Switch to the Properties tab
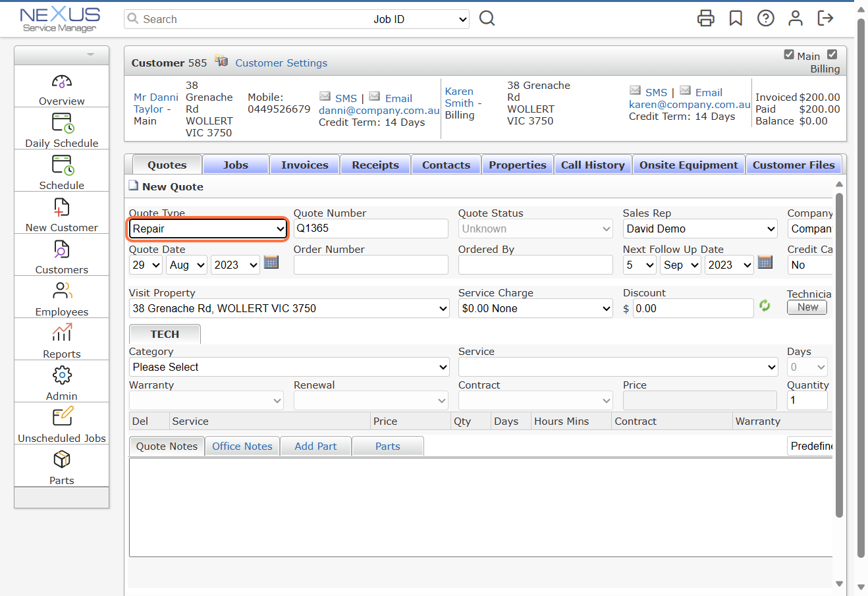This screenshot has width=868, height=596. pyautogui.click(x=518, y=165)
